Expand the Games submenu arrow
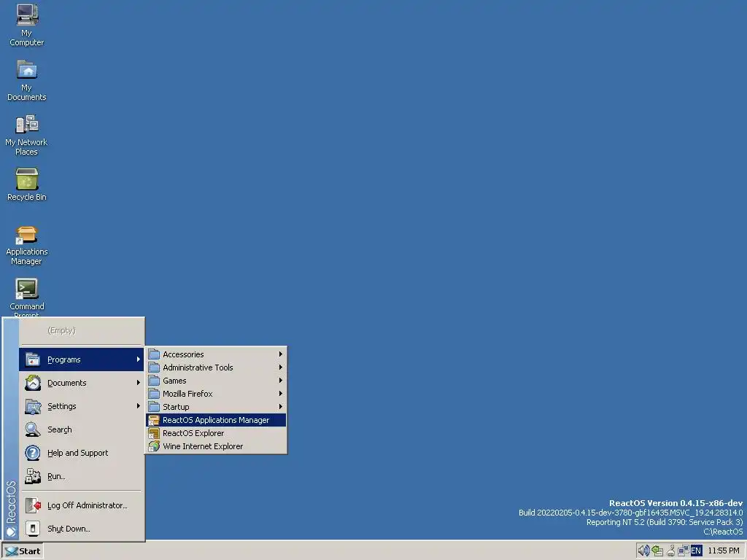 tap(281, 381)
